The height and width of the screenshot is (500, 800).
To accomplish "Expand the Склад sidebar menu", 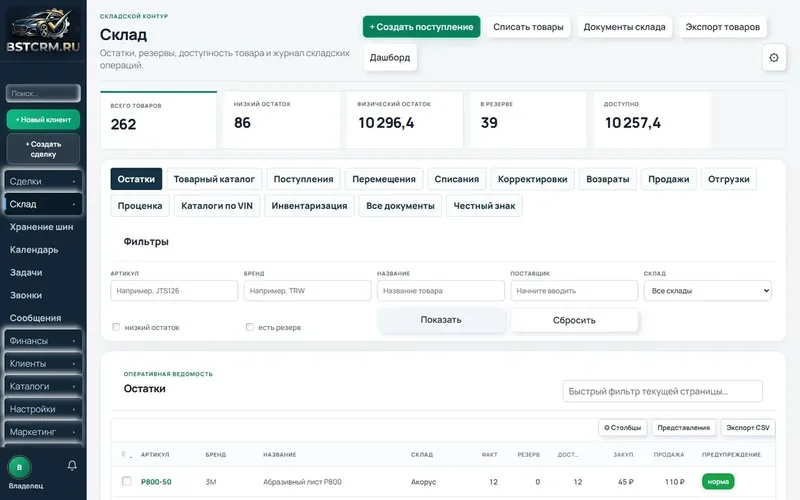I will tap(43, 204).
